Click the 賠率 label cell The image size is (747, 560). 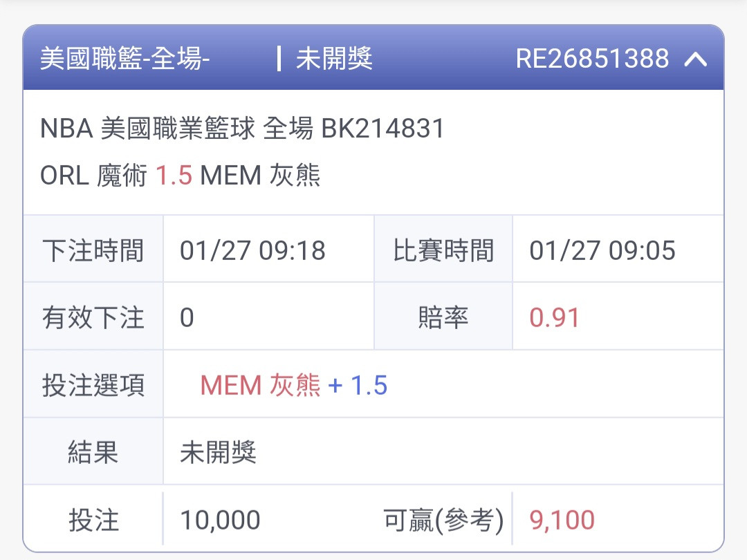[443, 317]
